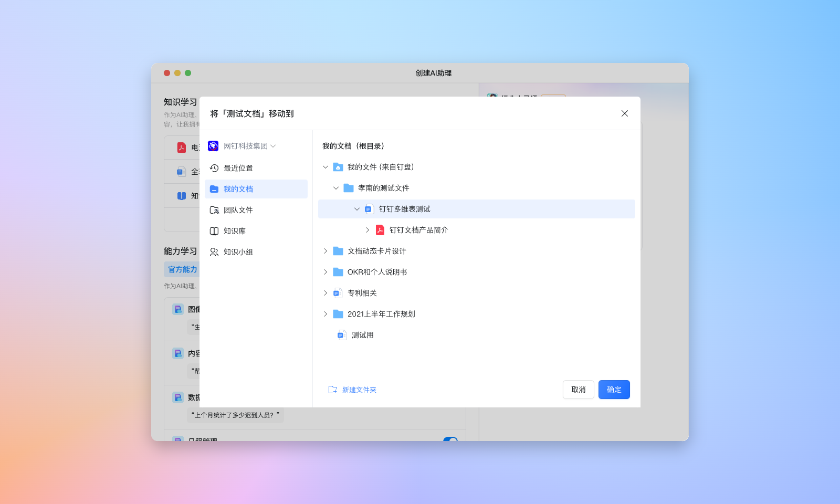Viewport: 840px width, 504px height.
Task: Expand the 2021上半年工作规划 folder
Action: click(325, 314)
